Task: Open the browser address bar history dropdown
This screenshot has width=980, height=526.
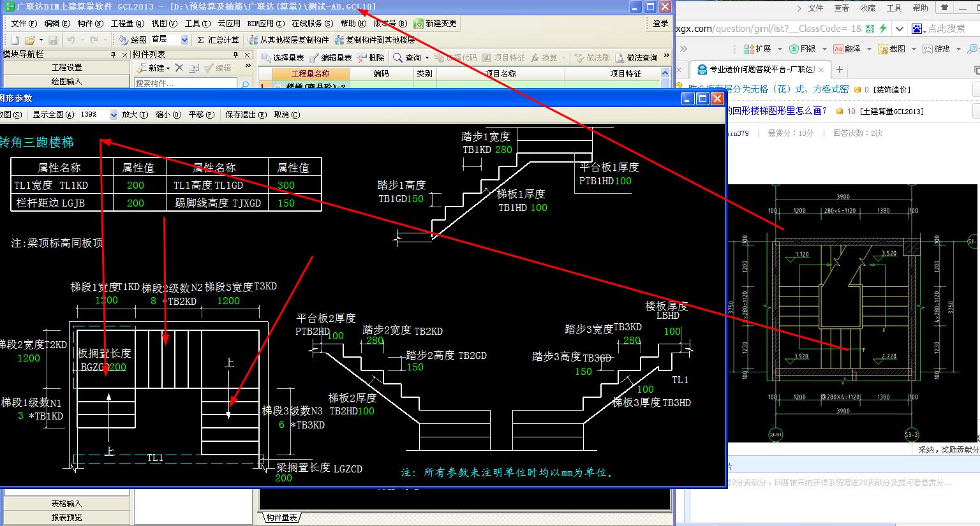Action: (x=899, y=29)
